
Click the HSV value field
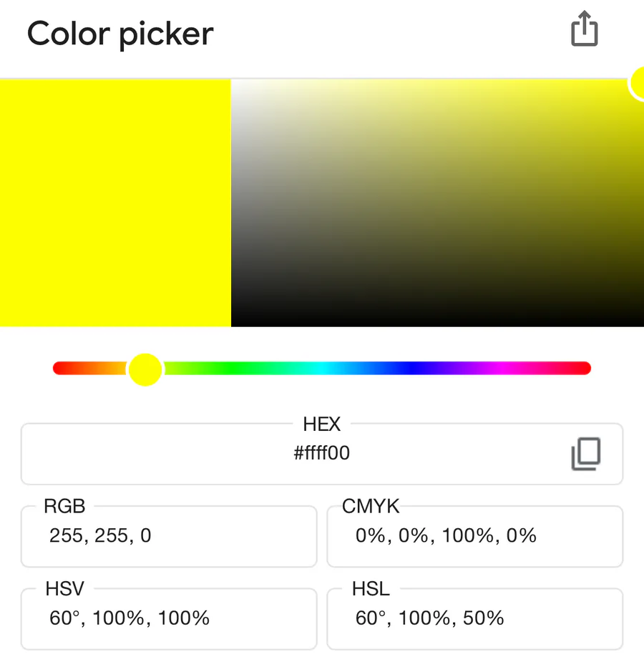point(169,618)
